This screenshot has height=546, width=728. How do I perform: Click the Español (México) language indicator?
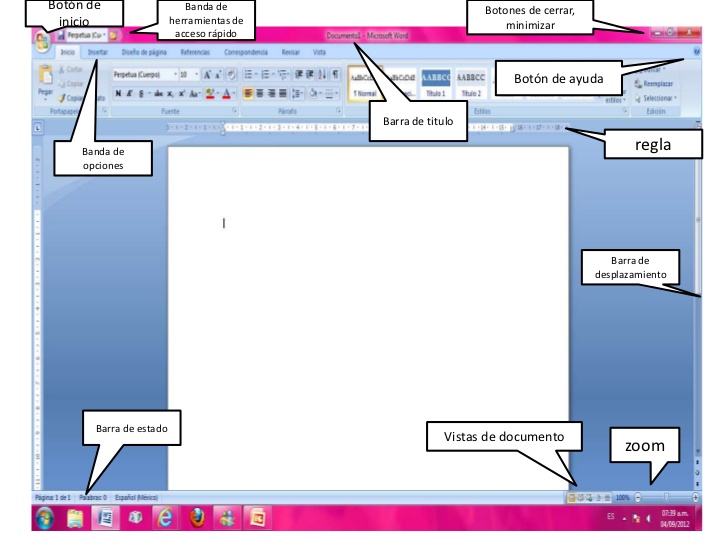pyautogui.click(x=136, y=498)
